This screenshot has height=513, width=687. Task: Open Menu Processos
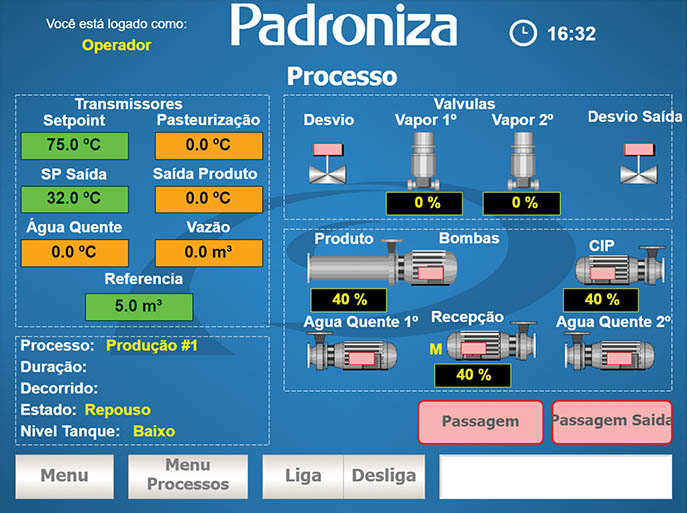(x=187, y=476)
